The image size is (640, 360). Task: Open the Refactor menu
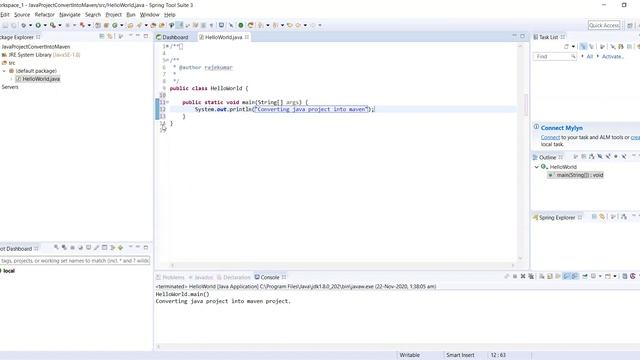44,15
